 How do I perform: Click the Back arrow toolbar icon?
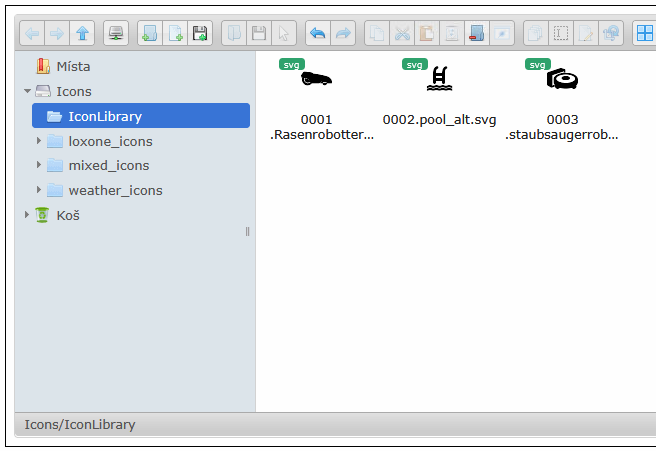32,33
